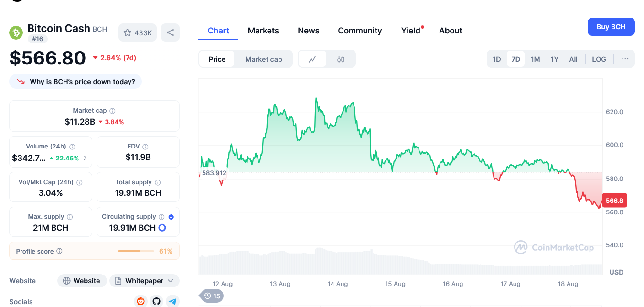Click the Buy BCH button
Viewport: 644px width, 307px height.
pyautogui.click(x=611, y=27)
